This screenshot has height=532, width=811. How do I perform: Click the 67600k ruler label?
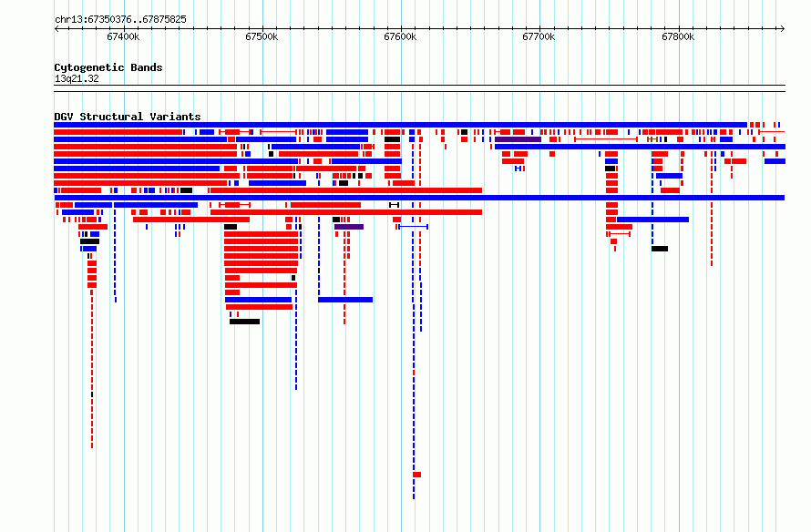point(400,37)
